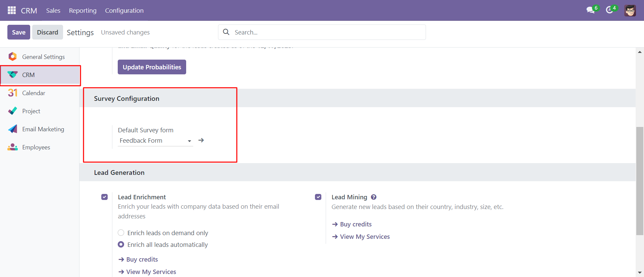Open the conversations messages icon
644x277 pixels.
591,10
